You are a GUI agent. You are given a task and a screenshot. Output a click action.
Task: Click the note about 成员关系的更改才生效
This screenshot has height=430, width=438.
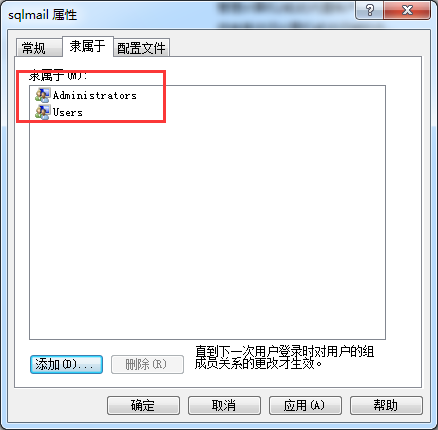[284, 357]
